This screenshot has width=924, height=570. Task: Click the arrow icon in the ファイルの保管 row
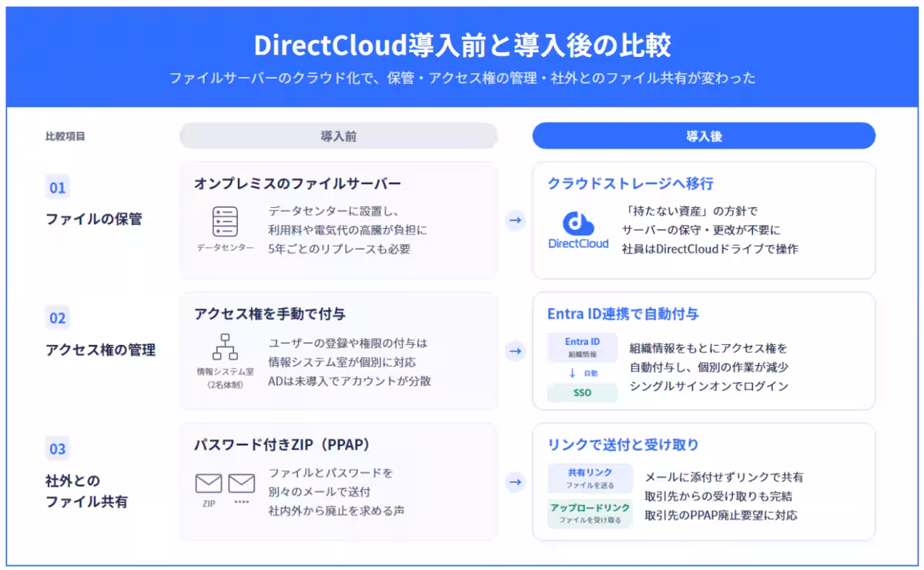pyautogui.click(x=515, y=220)
